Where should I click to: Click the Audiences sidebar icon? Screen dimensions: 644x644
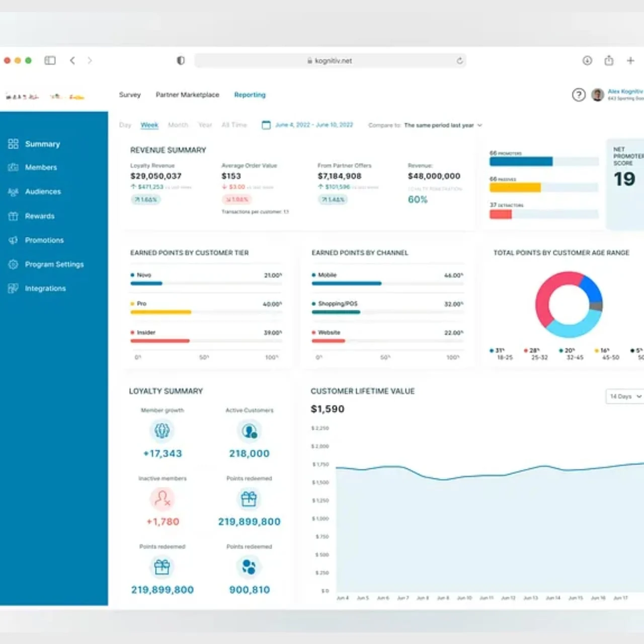13,191
